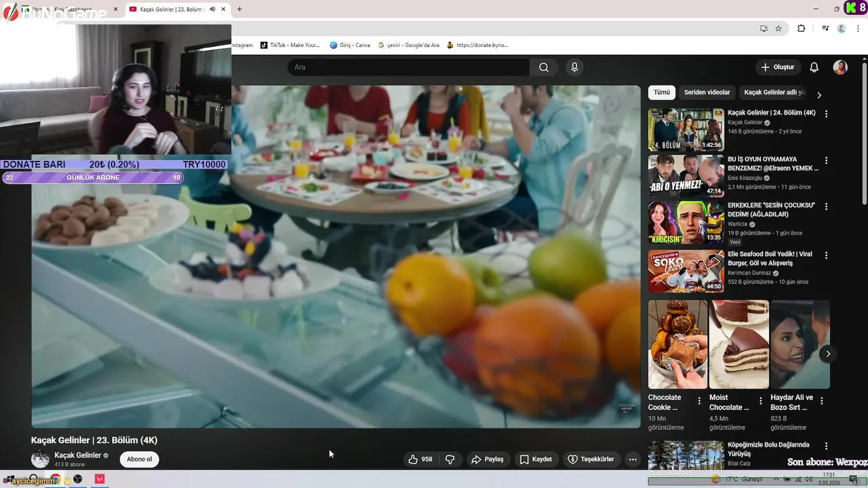Open options for ERKEKLERE SESİN ÇOCUKSU video
The height and width of the screenshot is (488, 868).
[826, 206]
